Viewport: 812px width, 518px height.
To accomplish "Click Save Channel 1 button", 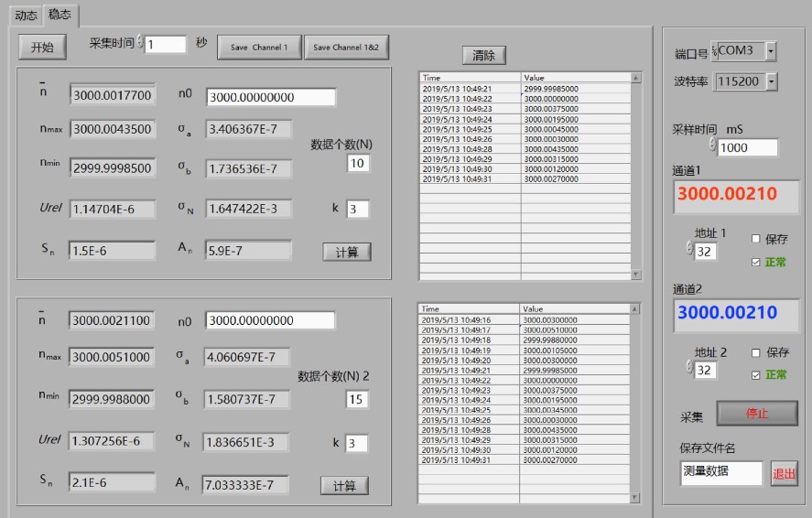I will (x=259, y=47).
